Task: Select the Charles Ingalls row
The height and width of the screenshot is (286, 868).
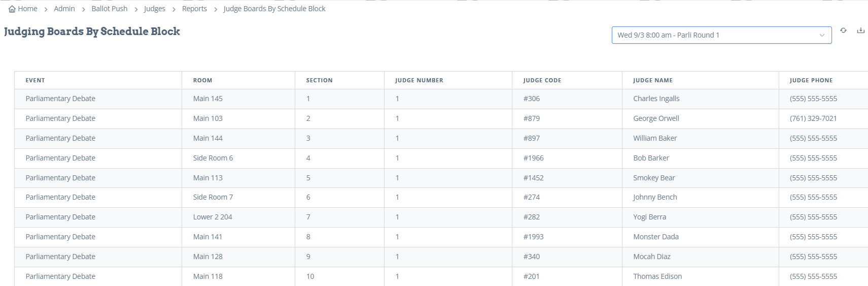Action: [656, 99]
